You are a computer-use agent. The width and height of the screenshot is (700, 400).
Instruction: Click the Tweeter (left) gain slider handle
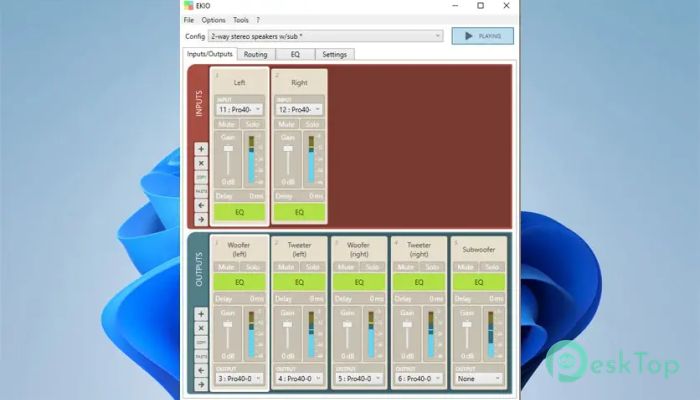point(288,325)
